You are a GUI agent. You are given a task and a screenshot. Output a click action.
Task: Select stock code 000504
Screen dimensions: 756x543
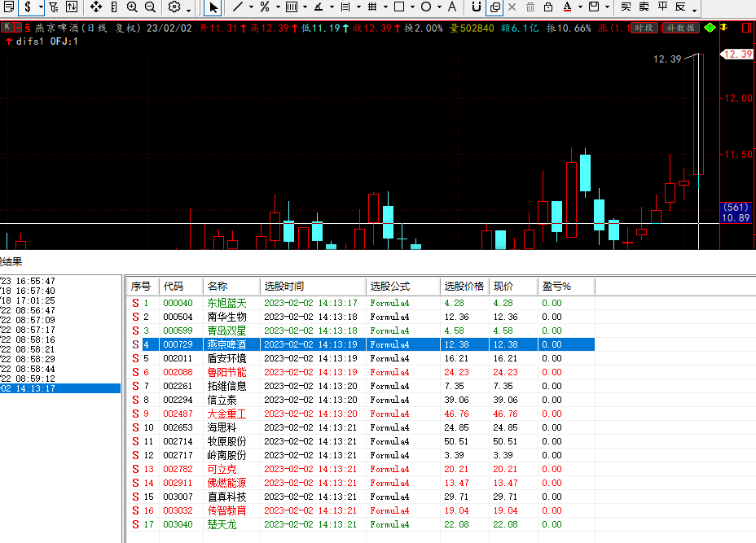(178, 317)
